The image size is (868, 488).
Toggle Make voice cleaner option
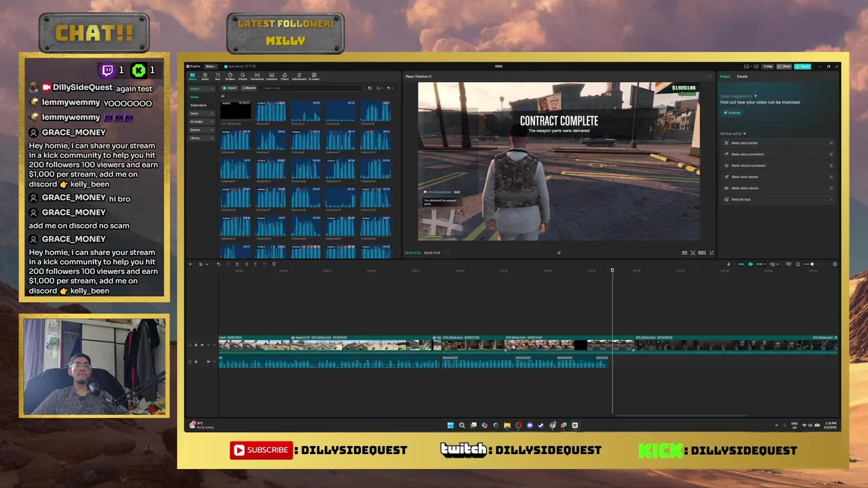click(x=831, y=177)
